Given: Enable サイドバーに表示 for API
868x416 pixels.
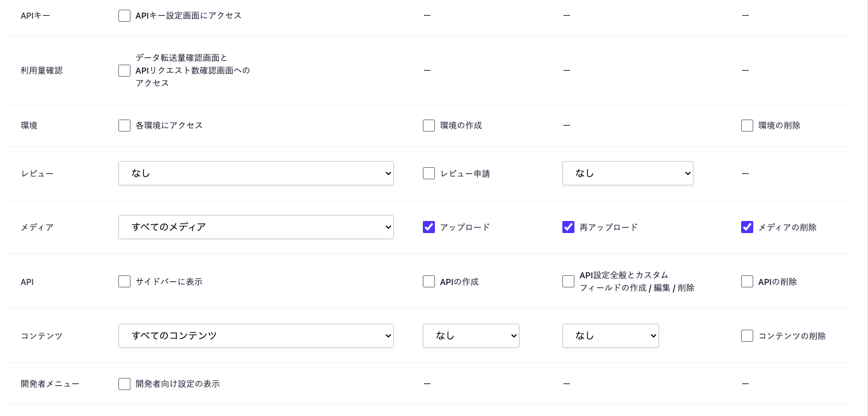Looking at the screenshot, I should pos(124,281).
